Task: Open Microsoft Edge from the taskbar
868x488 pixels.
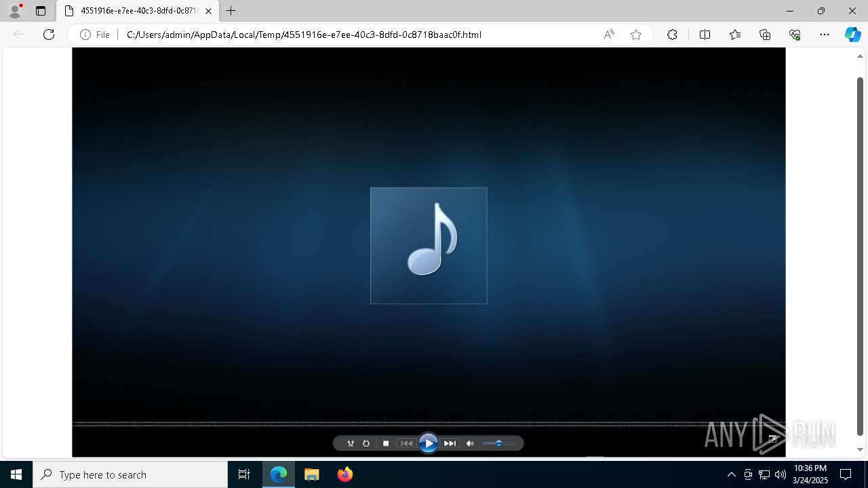Action: (x=279, y=474)
